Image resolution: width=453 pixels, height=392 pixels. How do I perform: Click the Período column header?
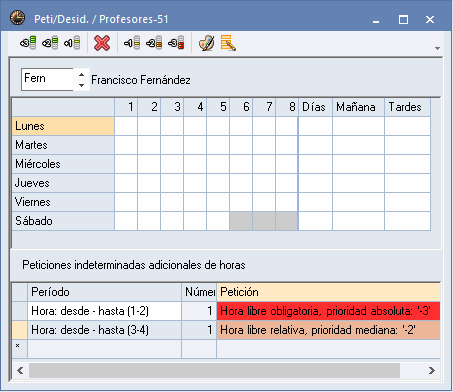105,292
